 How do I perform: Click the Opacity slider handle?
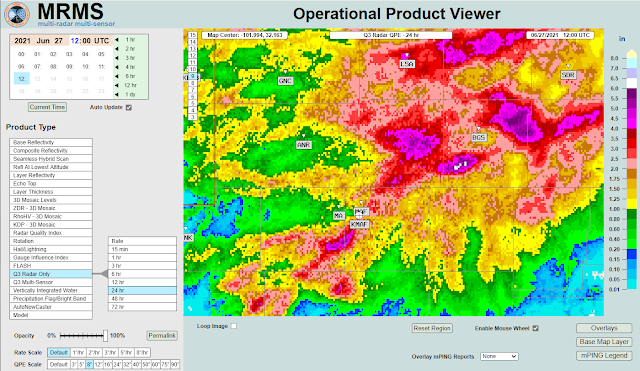tap(105, 335)
